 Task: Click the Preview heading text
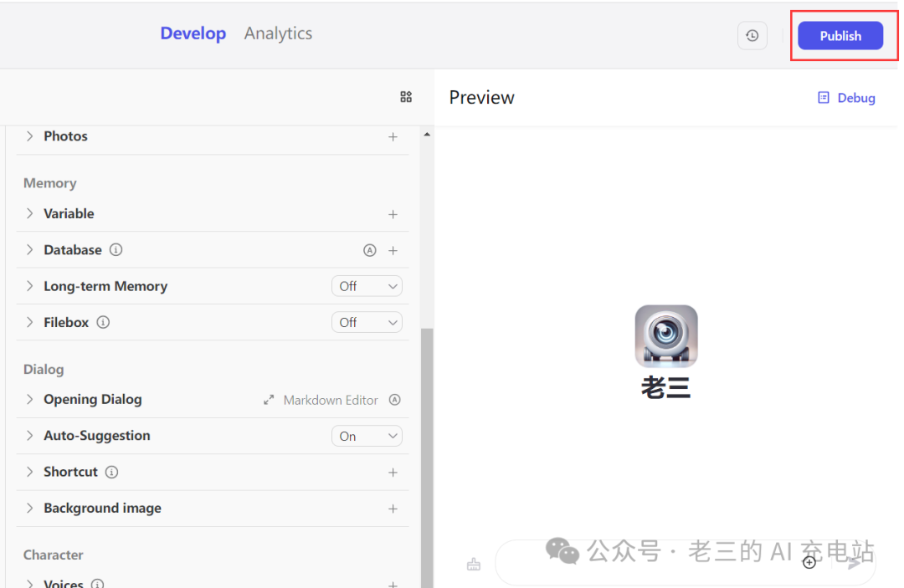tap(481, 98)
